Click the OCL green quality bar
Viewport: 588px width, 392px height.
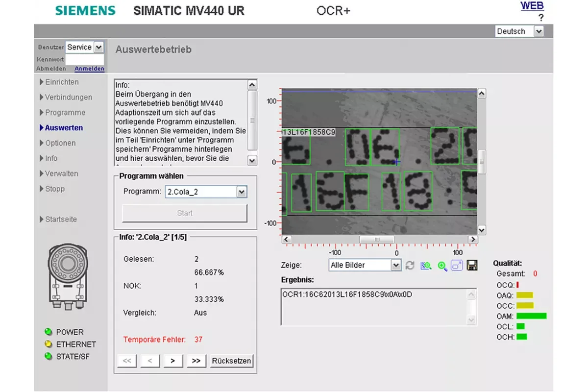click(x=520, y=326)
